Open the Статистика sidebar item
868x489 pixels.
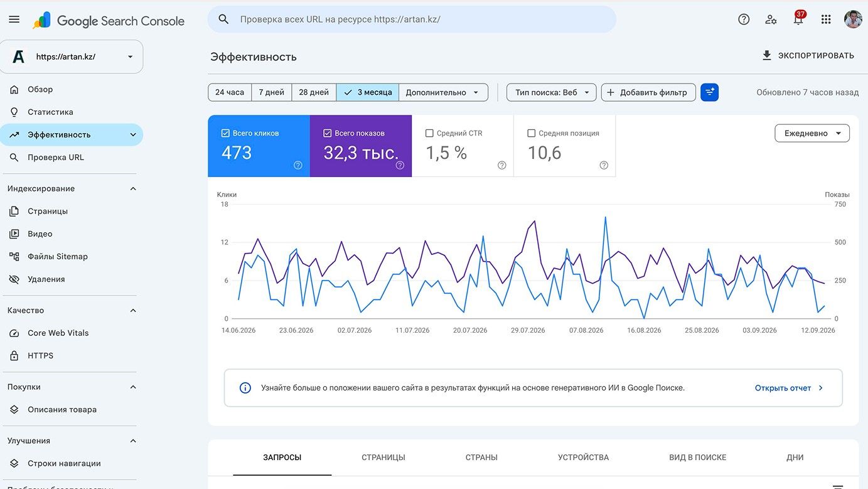coord(72,112)
